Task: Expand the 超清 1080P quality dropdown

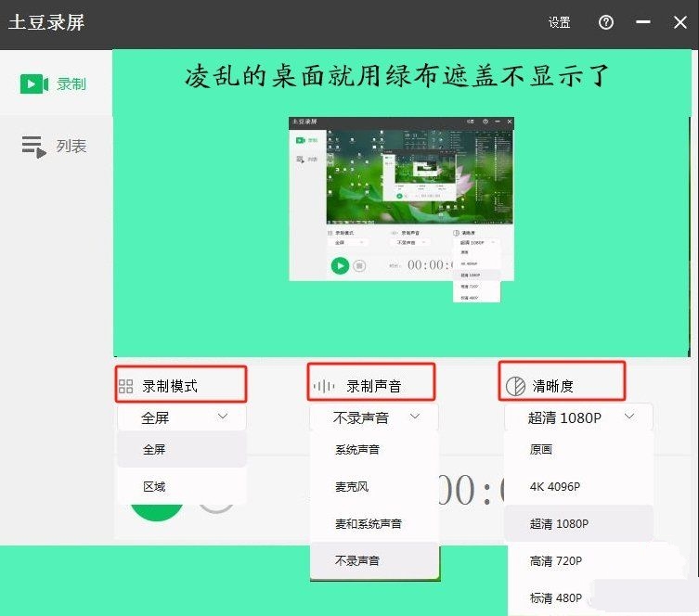Action: click(579, 417)
